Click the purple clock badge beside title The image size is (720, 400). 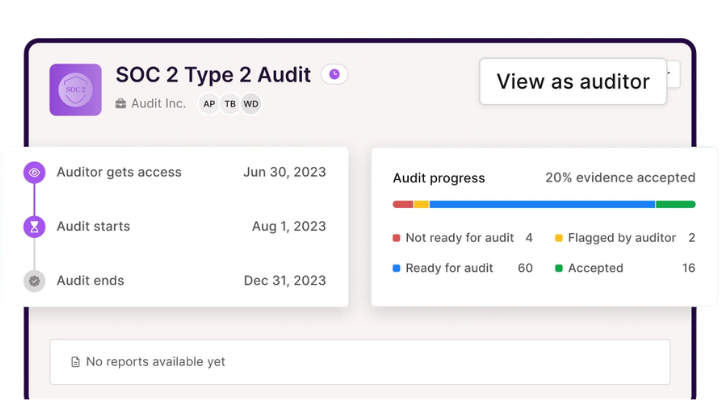coord(334,74)
